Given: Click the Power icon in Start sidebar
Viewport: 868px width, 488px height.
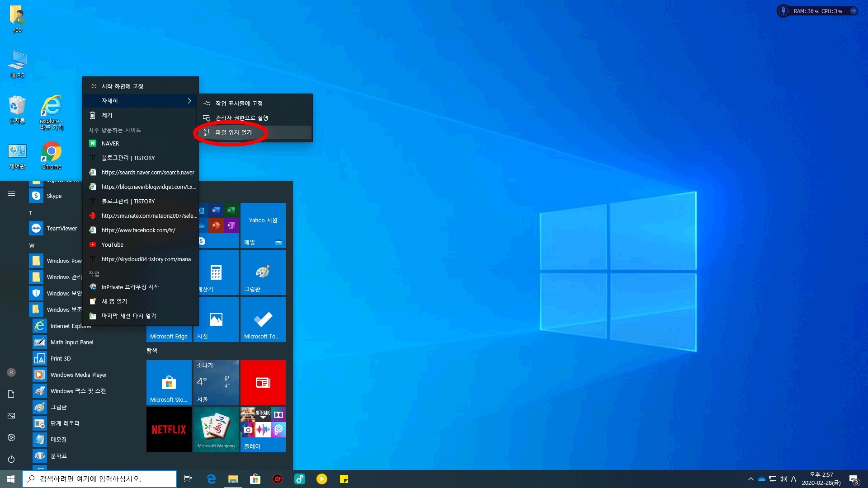Looking at the screenshot, I should [x=11, y=459].
